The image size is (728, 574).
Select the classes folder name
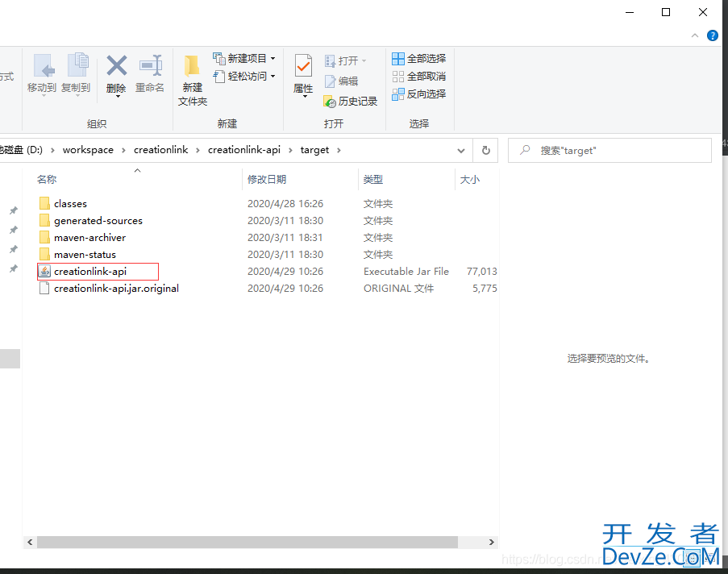click(70, 204)
